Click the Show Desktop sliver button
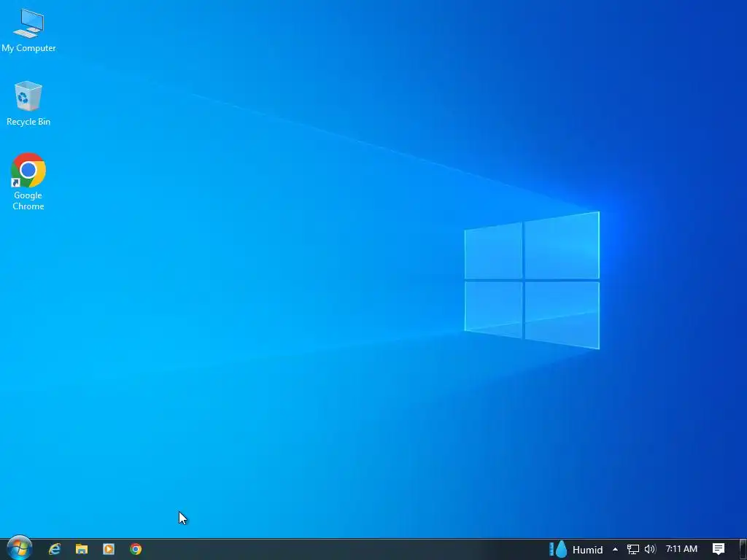Screen dimensions: 747x560 coord(743,549)
